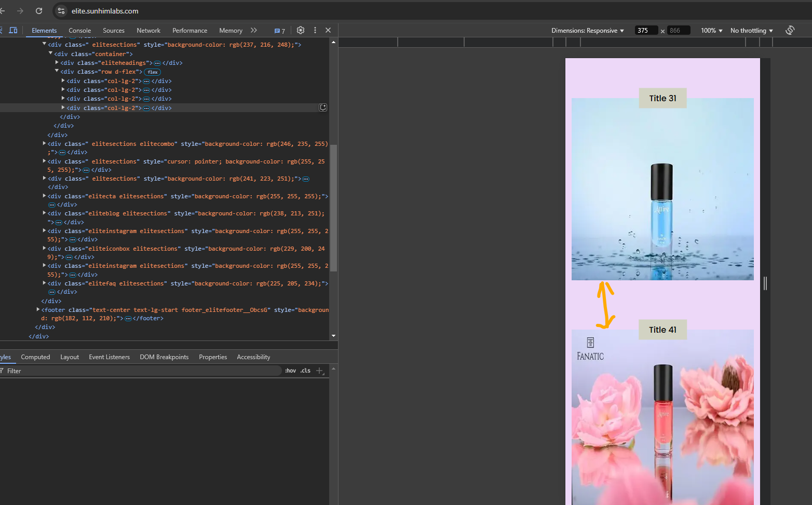Open the Memory tab
Image resolution: width=812 pixels, height=505 pixels.
(231, 31)
